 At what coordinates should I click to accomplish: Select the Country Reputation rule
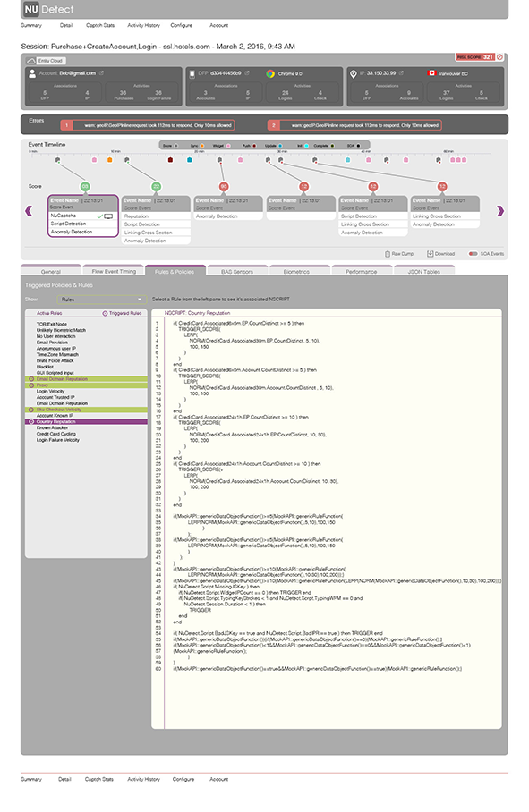point(86,422)
